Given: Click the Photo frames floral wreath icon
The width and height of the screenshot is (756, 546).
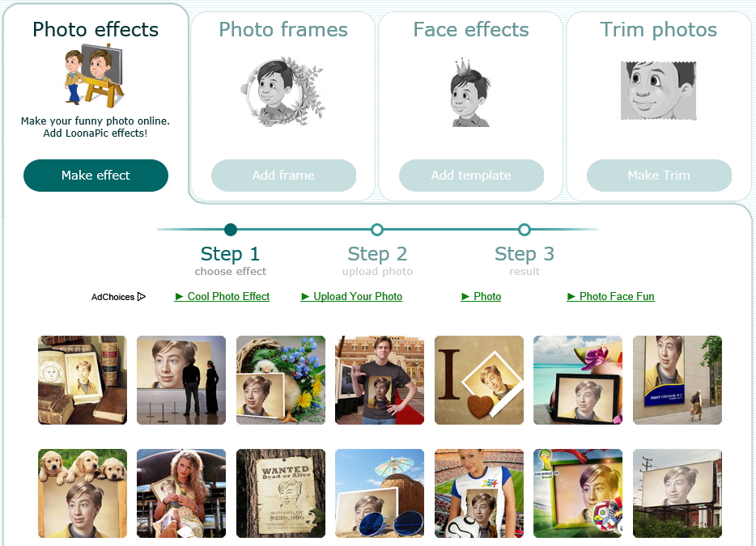Looking at the screenshot, I should (x=283, y=91).
